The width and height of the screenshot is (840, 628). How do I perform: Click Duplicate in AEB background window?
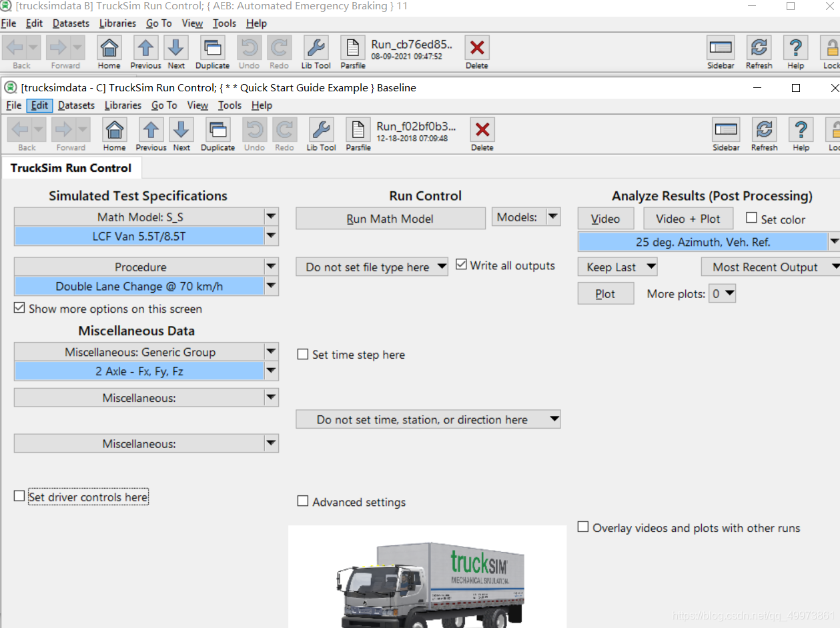[212, 47]
